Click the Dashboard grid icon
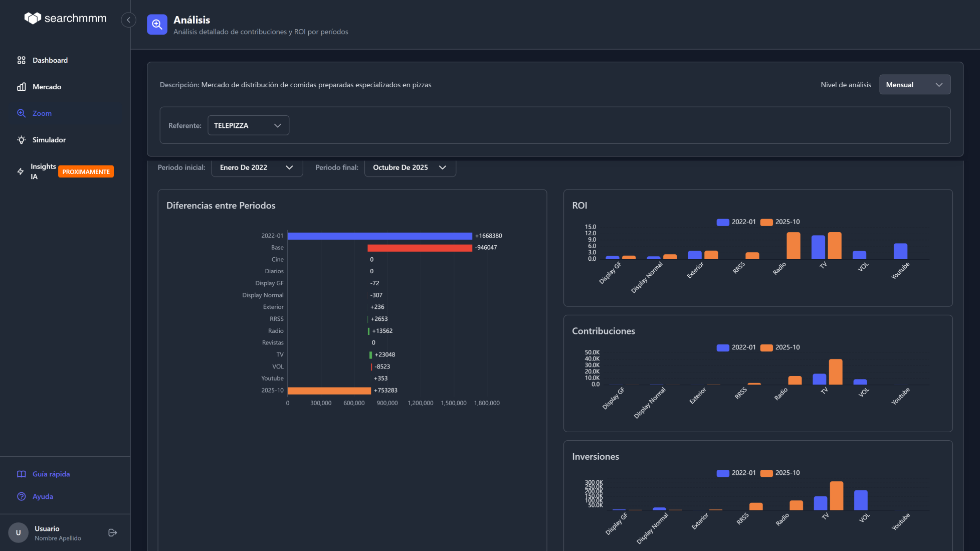The image size is (980, 551). 21,60
